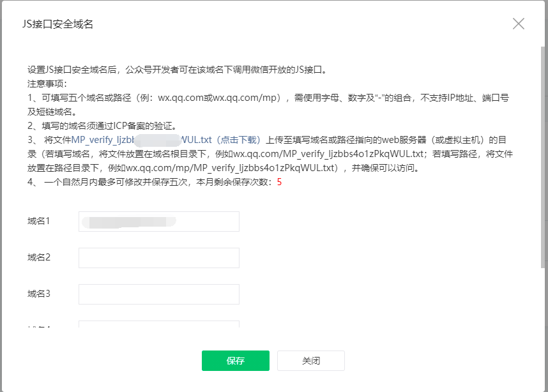The width and height of the screenshot is (548, 392).
Task: Click the green 保存 save button
Action: point(235,360)
